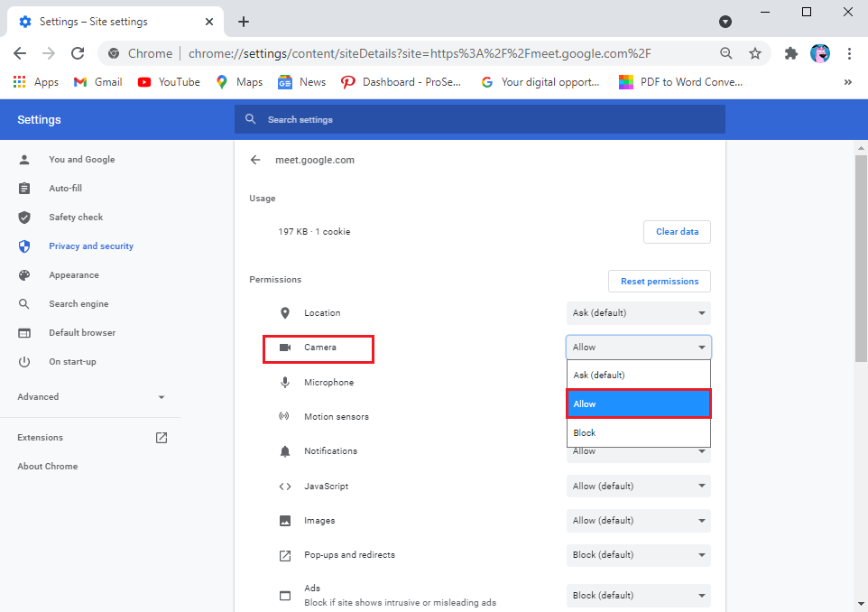This screenshot has height=612, width=868.
Task: Open the JavaScript permission dropdown
Action: [638, 486]
